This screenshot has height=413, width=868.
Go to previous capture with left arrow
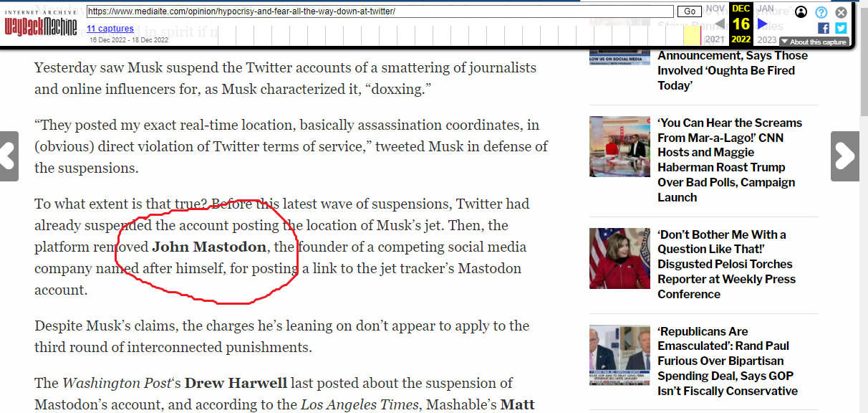click(x=720, y=25)
